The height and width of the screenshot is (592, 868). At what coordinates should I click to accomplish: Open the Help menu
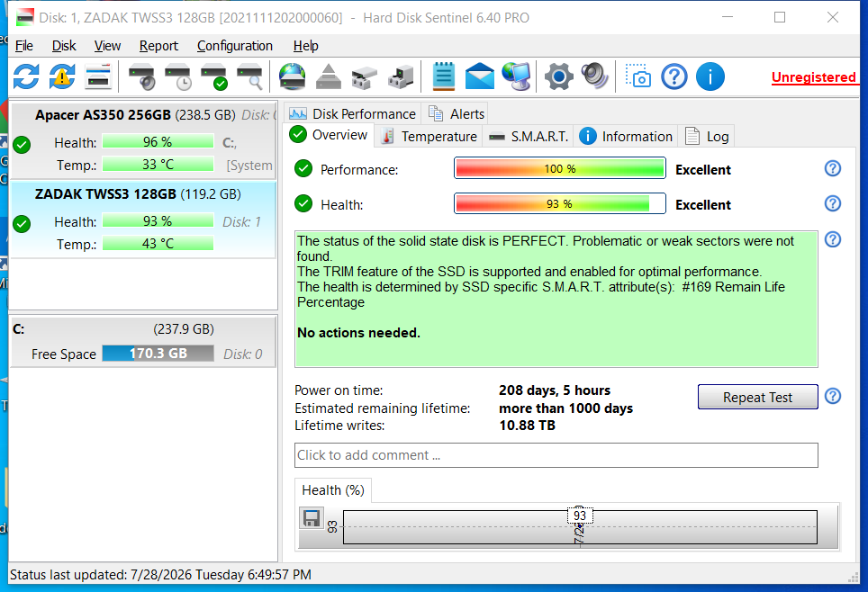click(x=305, y=46)
